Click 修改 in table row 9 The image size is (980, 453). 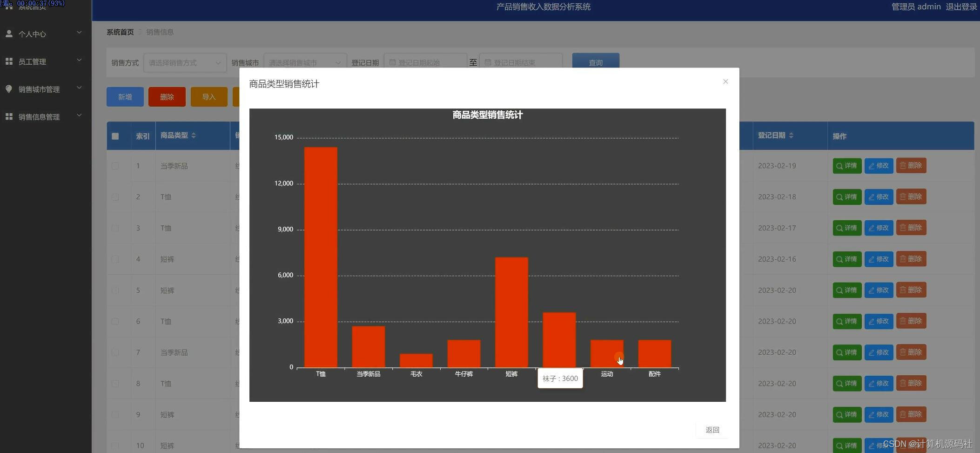click(879, 415)
